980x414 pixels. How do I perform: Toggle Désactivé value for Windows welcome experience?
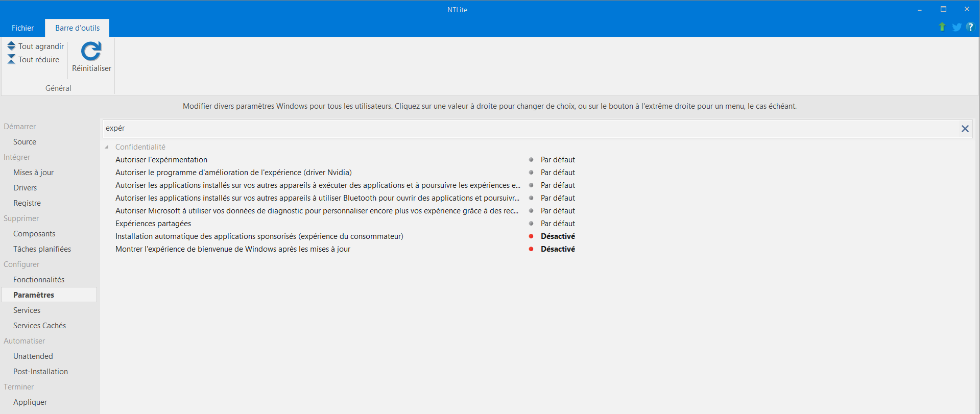point(558,249)
